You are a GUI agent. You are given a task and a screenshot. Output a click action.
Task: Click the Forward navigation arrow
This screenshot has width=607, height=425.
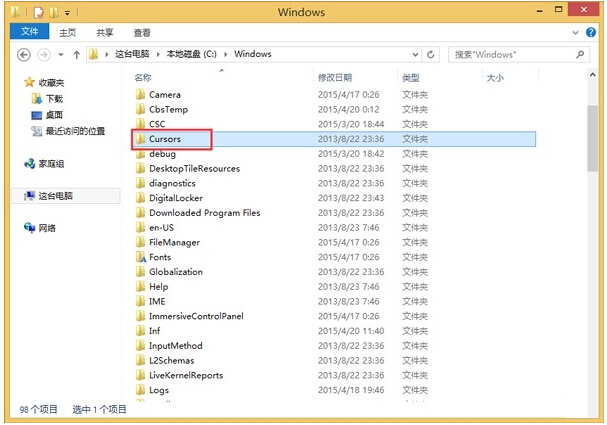(x=44, y=55)
